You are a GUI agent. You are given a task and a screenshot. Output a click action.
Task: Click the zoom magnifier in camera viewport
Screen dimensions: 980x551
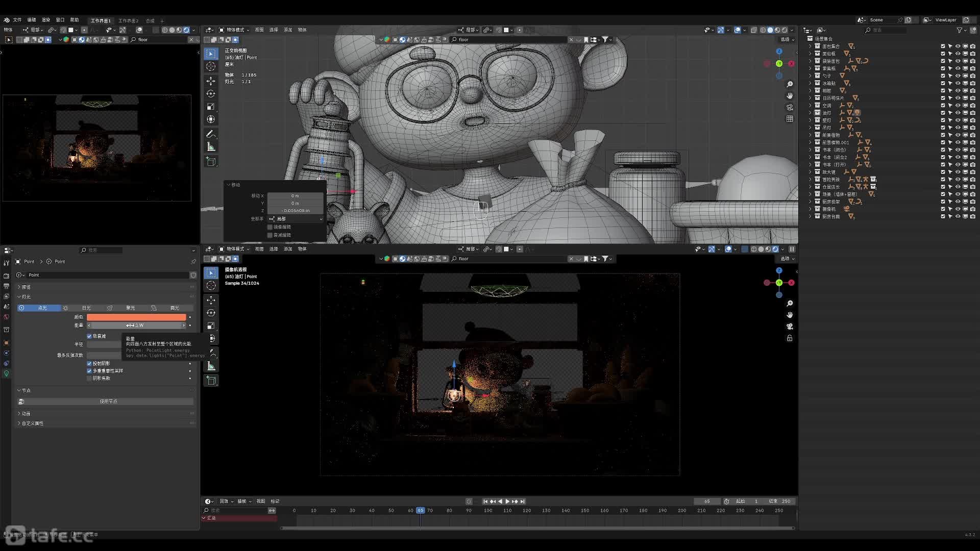790,304
